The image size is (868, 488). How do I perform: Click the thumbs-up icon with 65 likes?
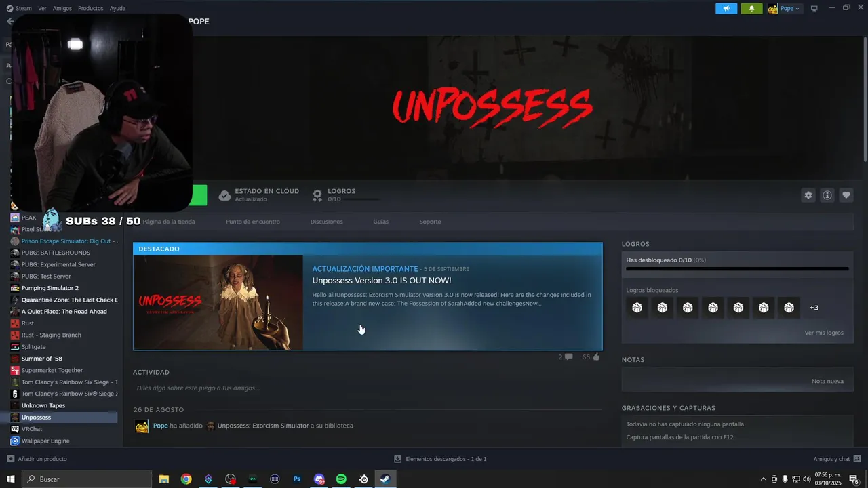[596, 357]
